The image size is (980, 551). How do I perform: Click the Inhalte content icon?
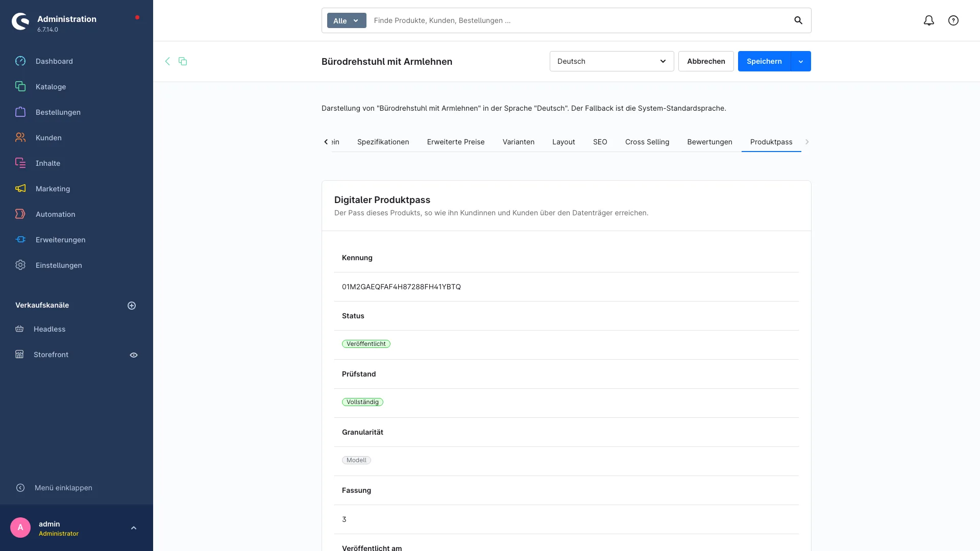[x=20, y=163]
